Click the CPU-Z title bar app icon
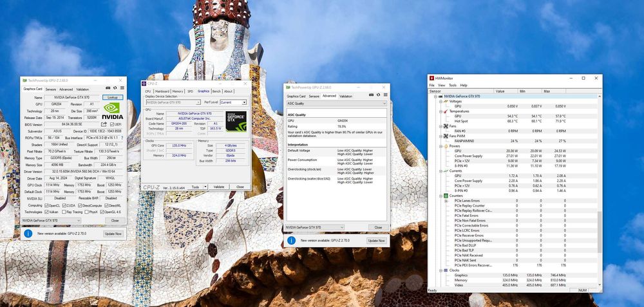The image size is (644, 307). 144,83
